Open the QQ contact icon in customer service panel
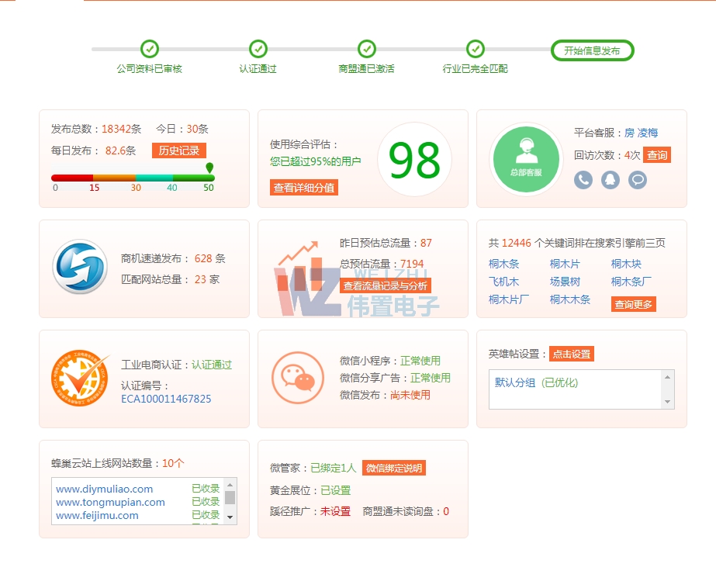The width and height of the screenshot is (716, 588). click(x=610, y=180)
